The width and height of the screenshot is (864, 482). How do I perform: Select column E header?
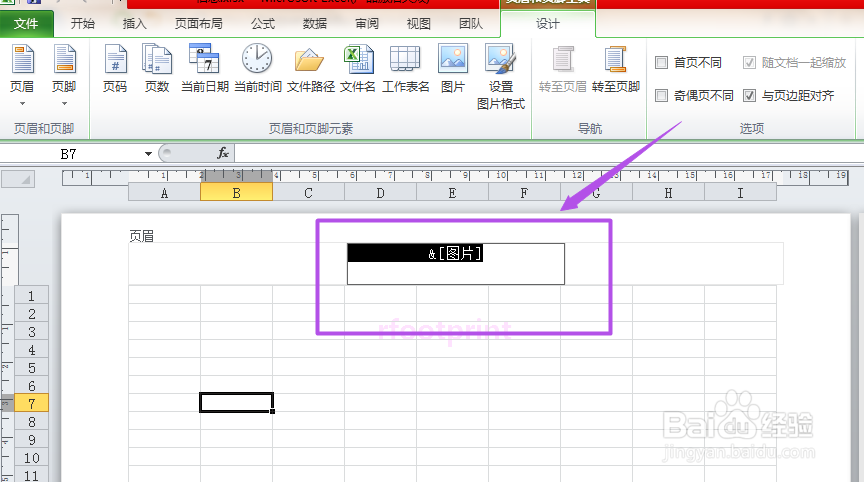tap(452, 193)
